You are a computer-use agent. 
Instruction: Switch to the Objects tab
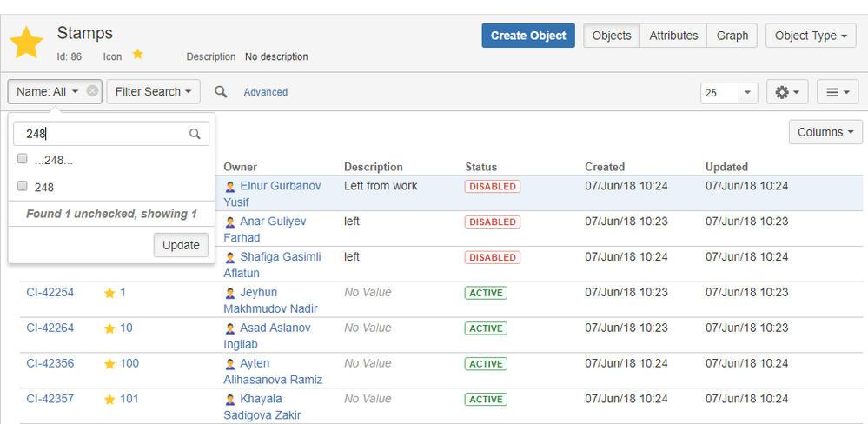coord(612,36)
